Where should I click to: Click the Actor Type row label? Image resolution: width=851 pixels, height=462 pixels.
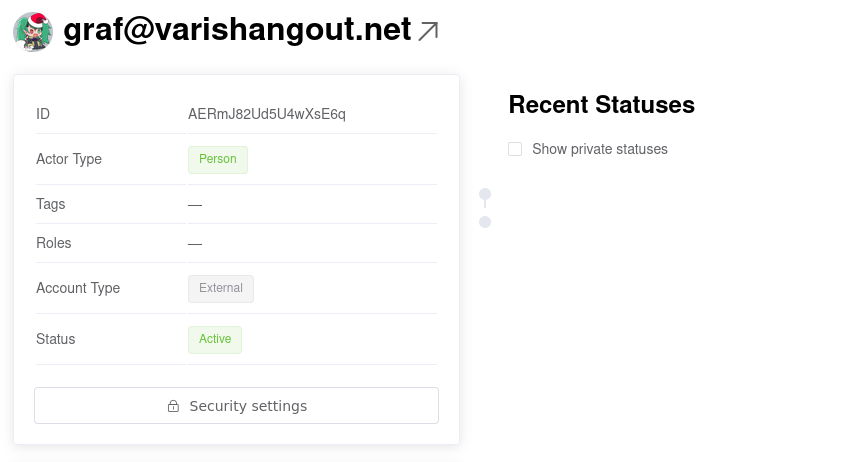click(69, 159)
